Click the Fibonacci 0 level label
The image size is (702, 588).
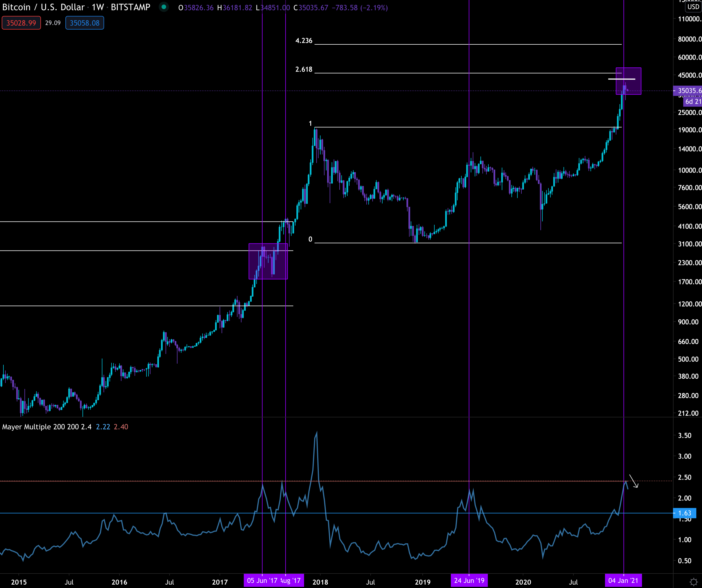310,239
